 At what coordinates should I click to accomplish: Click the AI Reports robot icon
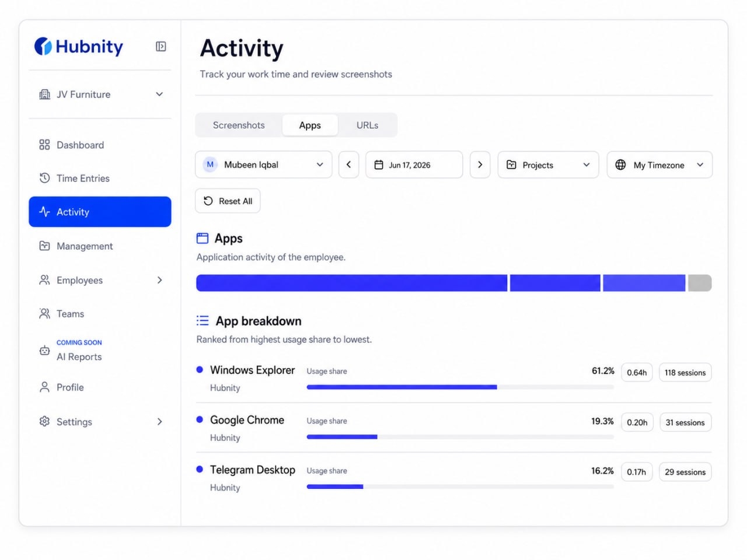click(x=44, y=351)
